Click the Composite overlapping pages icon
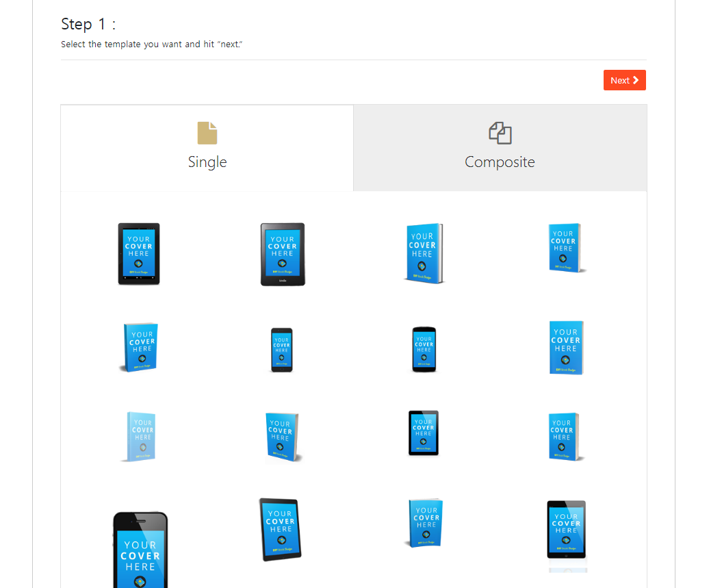 (x=500, y=133)
